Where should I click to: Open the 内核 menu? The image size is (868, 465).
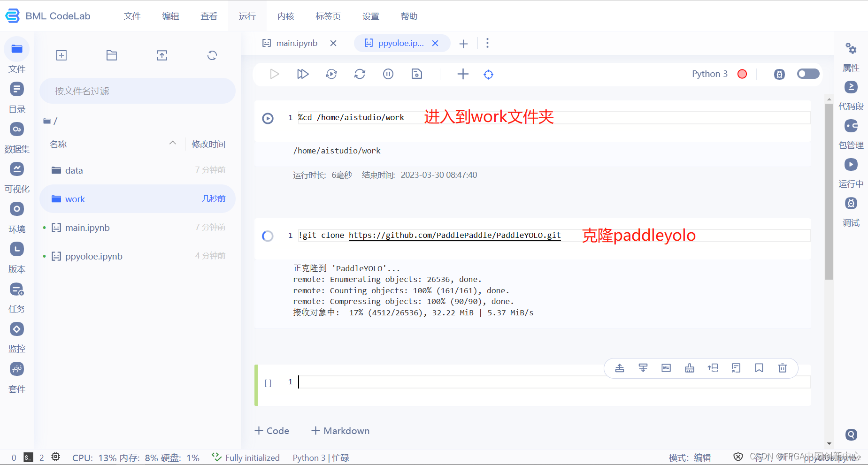click(286, 16)
